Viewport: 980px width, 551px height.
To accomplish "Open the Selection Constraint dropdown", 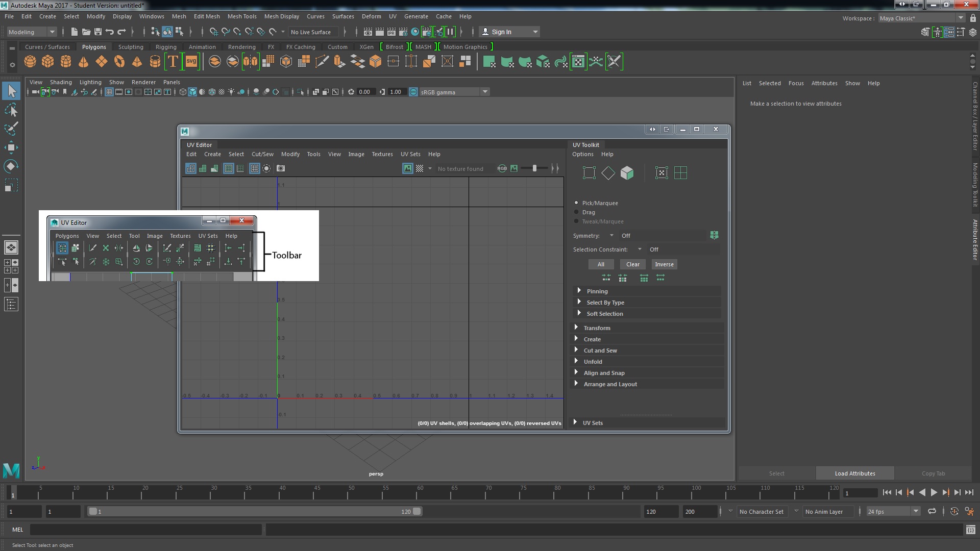I will coord(640,249).
